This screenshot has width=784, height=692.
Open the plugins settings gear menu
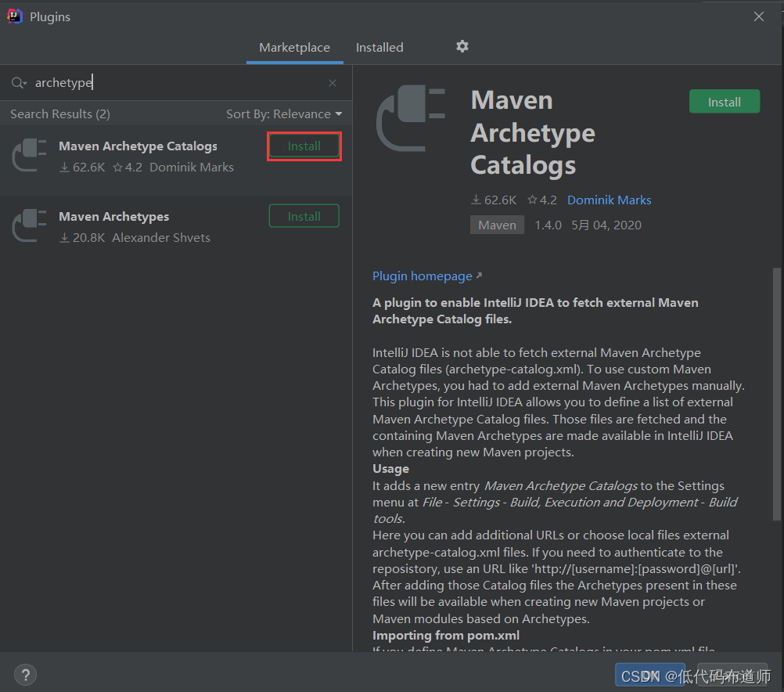point(462,46)
